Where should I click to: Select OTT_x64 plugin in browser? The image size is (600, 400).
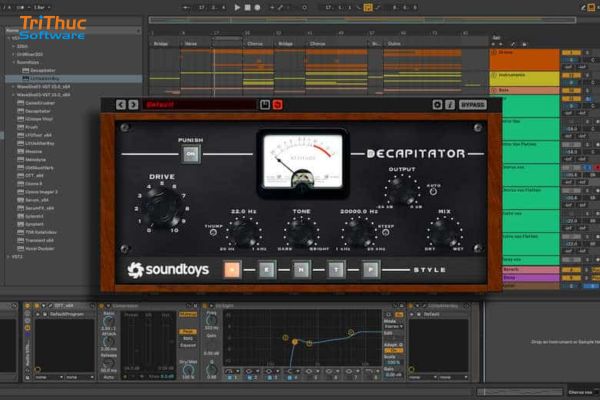31,176
